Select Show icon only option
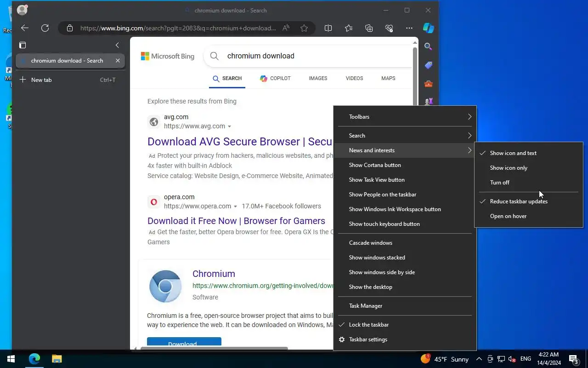 click(x=529, y=168)
